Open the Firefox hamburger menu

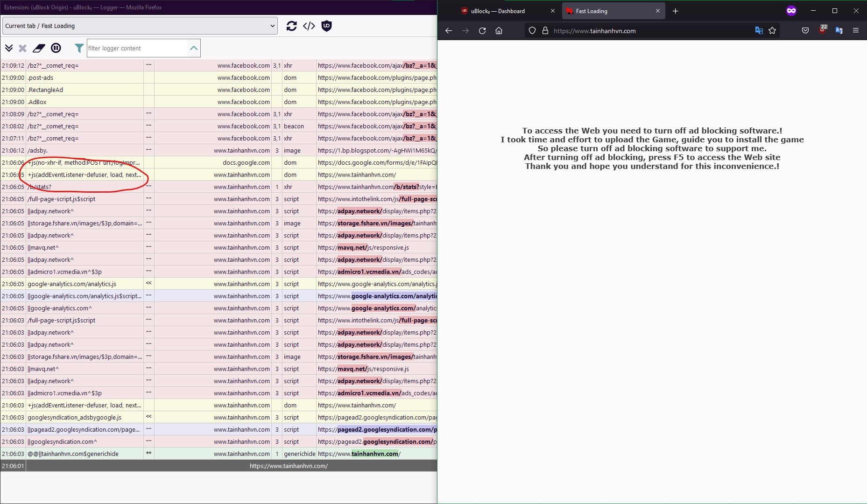point(856,30)
